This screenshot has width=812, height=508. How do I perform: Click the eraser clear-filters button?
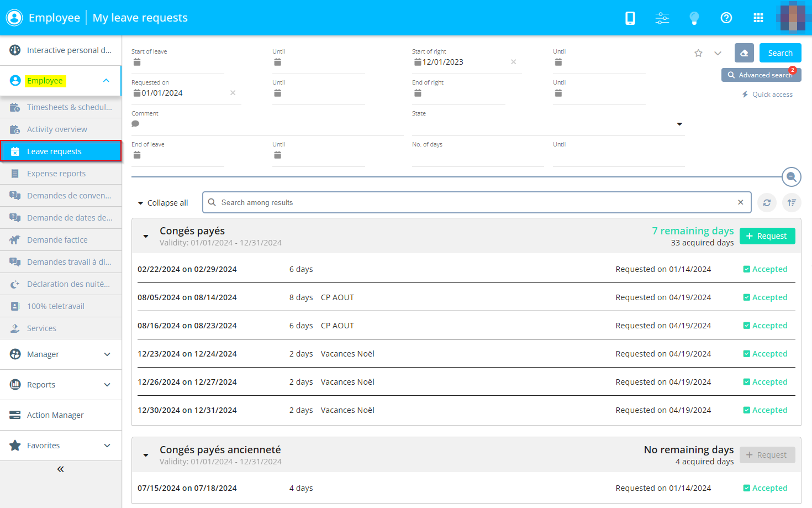point(744,53)
